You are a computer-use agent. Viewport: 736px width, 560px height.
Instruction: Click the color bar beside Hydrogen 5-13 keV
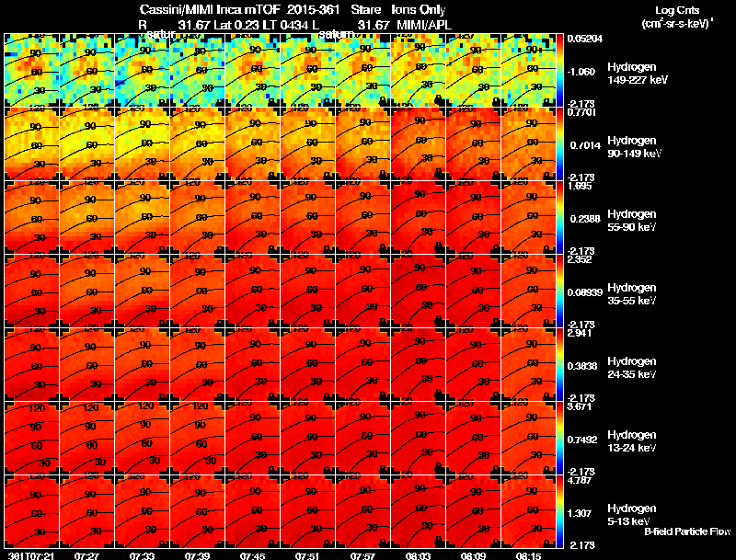tap(559, 511)
